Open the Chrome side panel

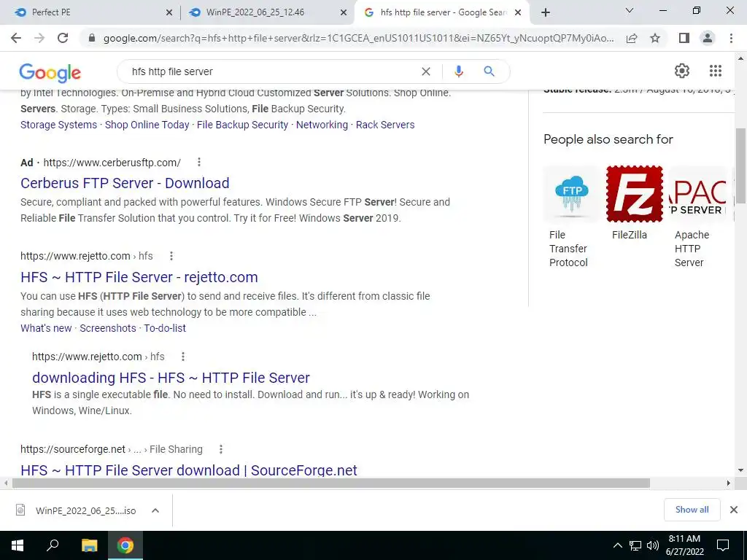coord(684,38)
